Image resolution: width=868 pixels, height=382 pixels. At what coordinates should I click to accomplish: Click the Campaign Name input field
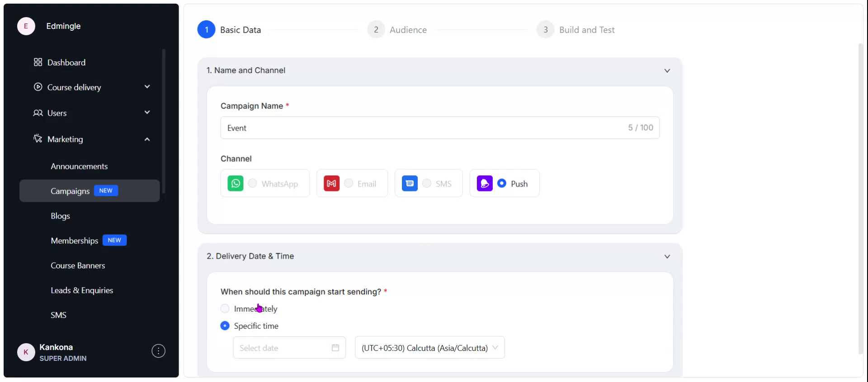click(x=440, y=128)
